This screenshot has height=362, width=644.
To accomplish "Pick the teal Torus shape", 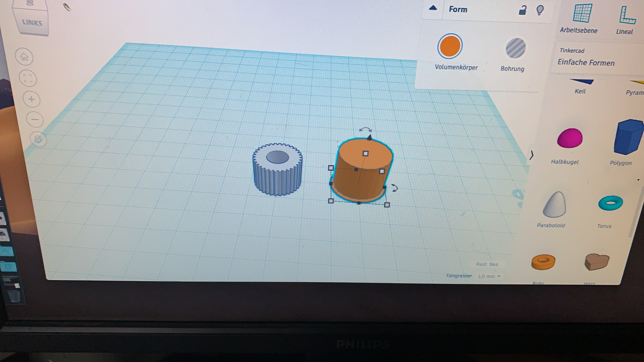I will tap(610, 203).
